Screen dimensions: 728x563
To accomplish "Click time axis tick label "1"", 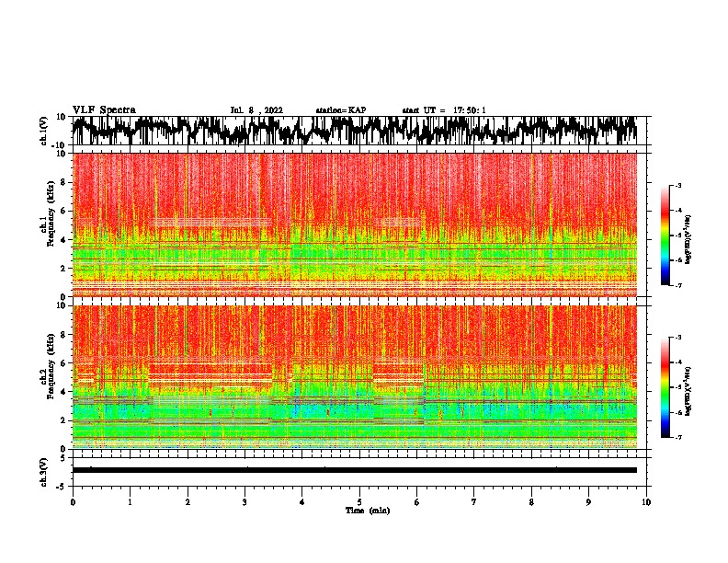I will [130, 502].
